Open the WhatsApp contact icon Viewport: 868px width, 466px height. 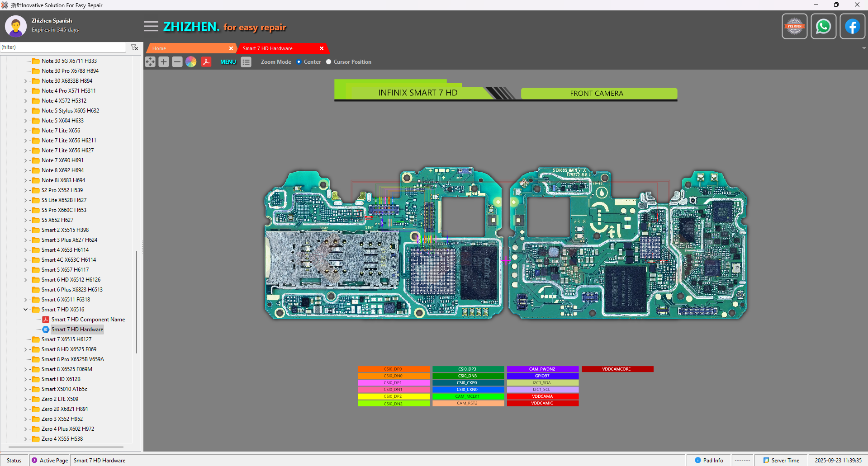(824, 26)
